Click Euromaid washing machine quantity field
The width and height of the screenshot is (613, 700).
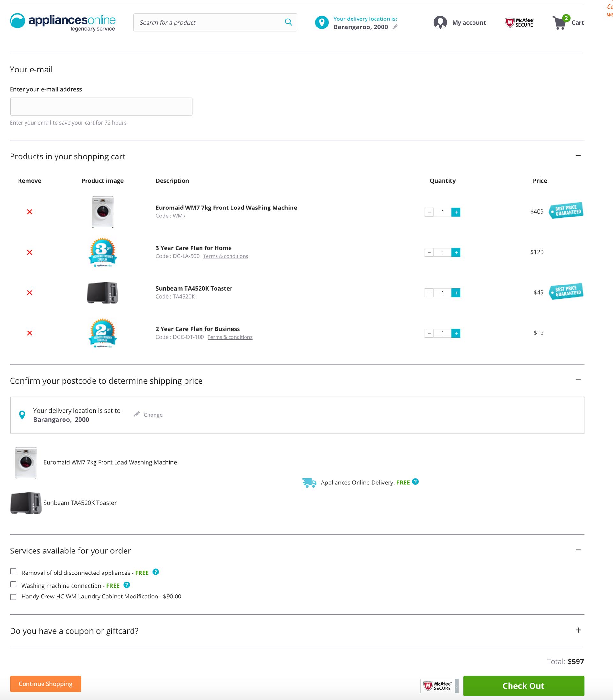click(x=442, y=212)
